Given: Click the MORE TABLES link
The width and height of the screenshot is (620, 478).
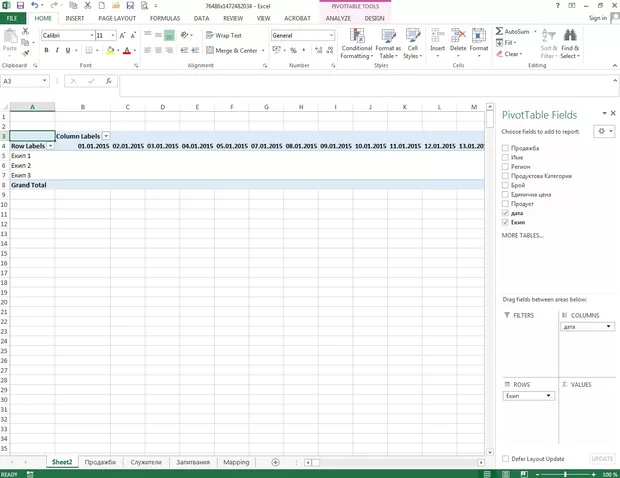Looking at the screenshot, I should [524, 235].
